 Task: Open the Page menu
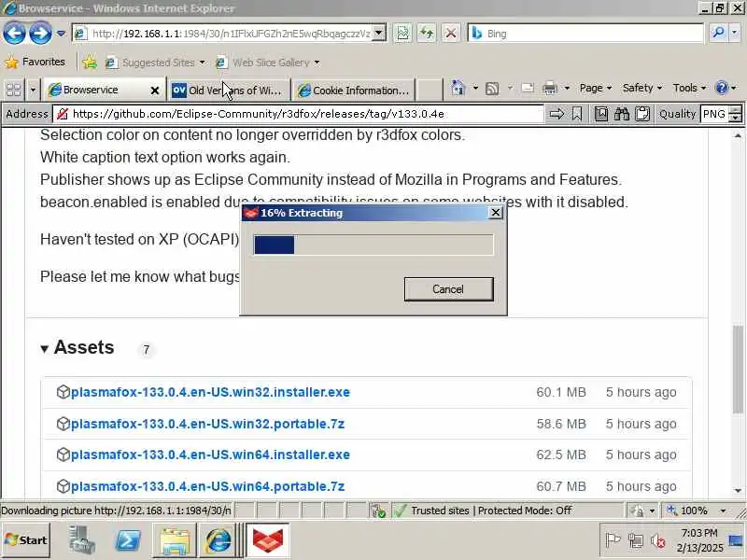pos(596,88)
